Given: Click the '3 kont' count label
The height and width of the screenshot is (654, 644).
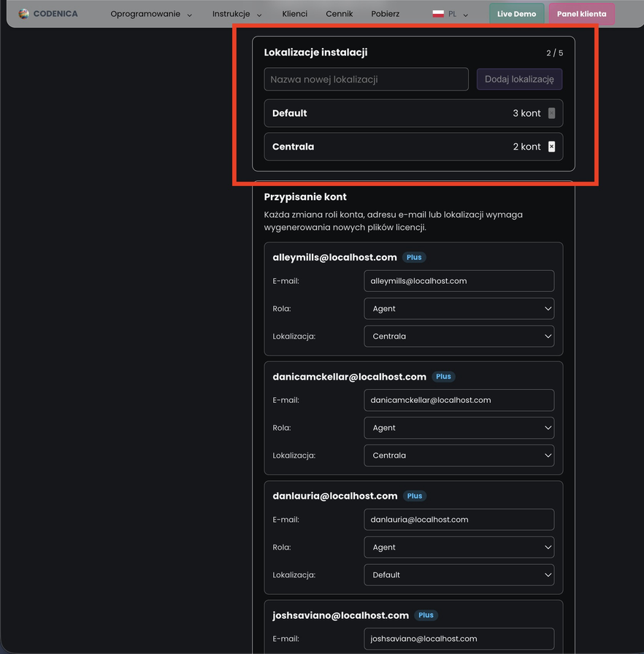Looking at the screenshot, I should point(526,113).
